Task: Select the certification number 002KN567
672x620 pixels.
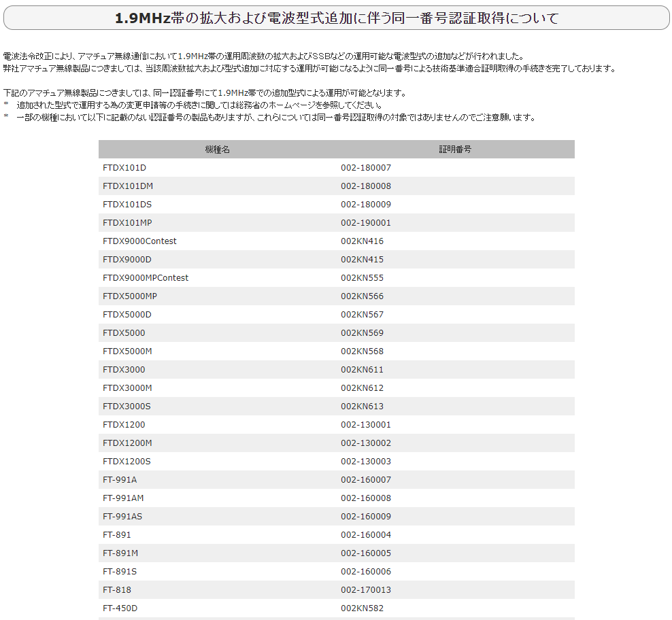Action: pos(362,315)
